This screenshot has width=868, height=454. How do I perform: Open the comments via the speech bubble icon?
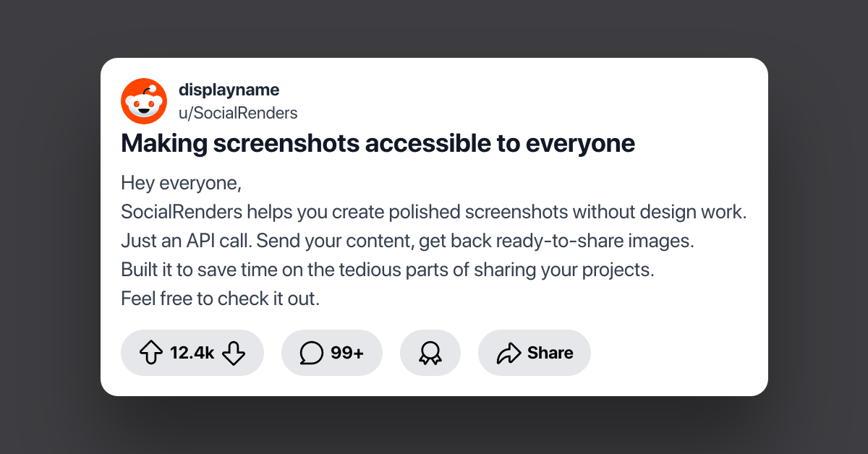(x=312, y=353)
